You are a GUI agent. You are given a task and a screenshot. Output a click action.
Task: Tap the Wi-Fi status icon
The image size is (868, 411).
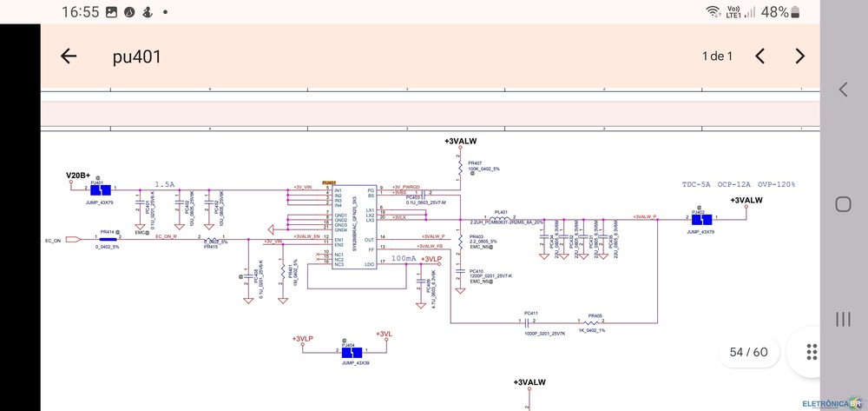pyautogui.click(x=713, y=12)
